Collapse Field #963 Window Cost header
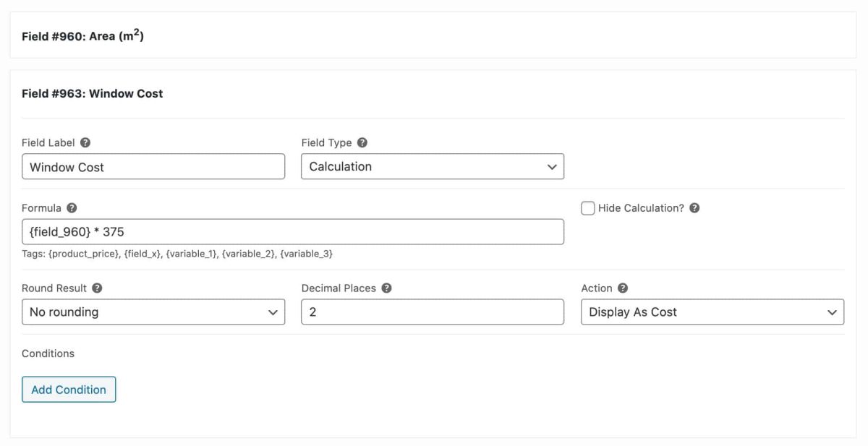868x446 pixels. (x=93, y=93)
